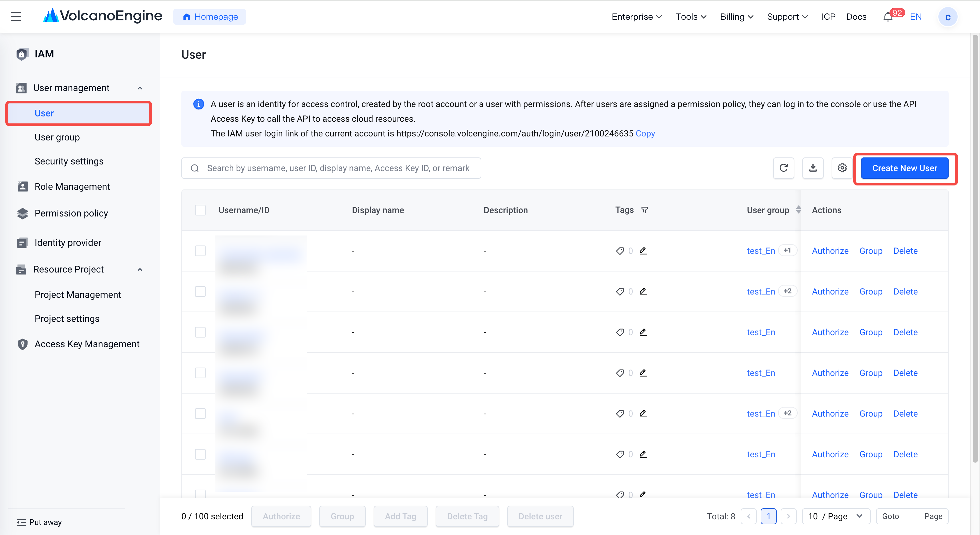Toggle the select-all users checkbox
This screenshot has height=535, width=980.
(x=200, y=210)
